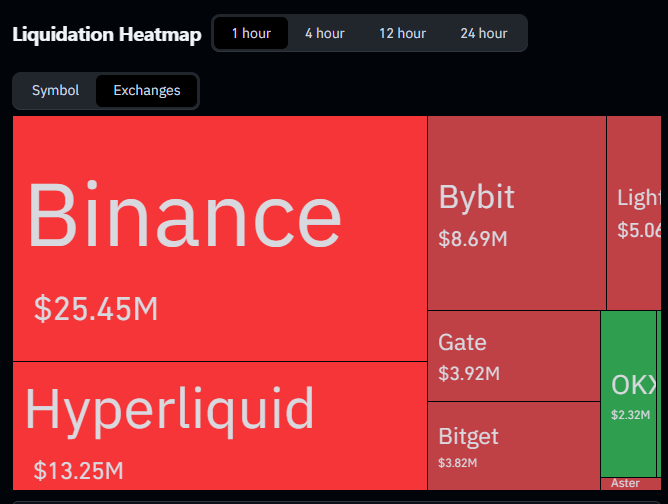668x504 pixels.
Task: Select the Gate $3.92M tile
Action: pyautogui.click(x=514, y=356)
